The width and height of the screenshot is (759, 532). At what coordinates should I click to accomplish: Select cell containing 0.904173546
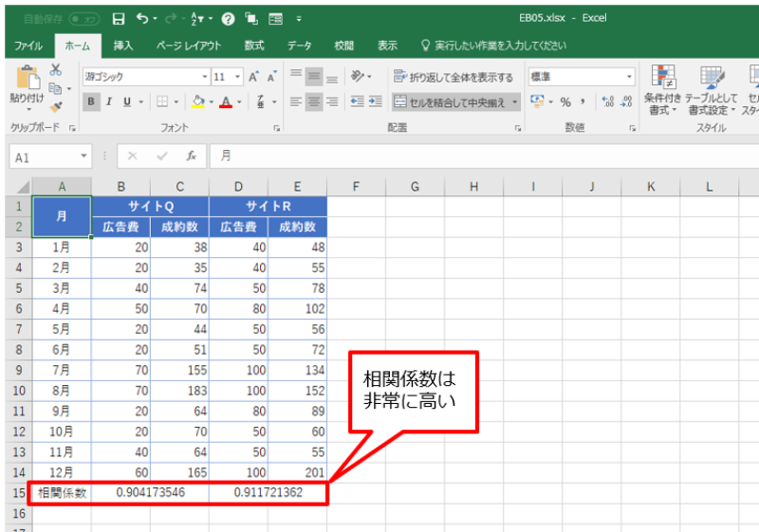[x=151, y=493]
